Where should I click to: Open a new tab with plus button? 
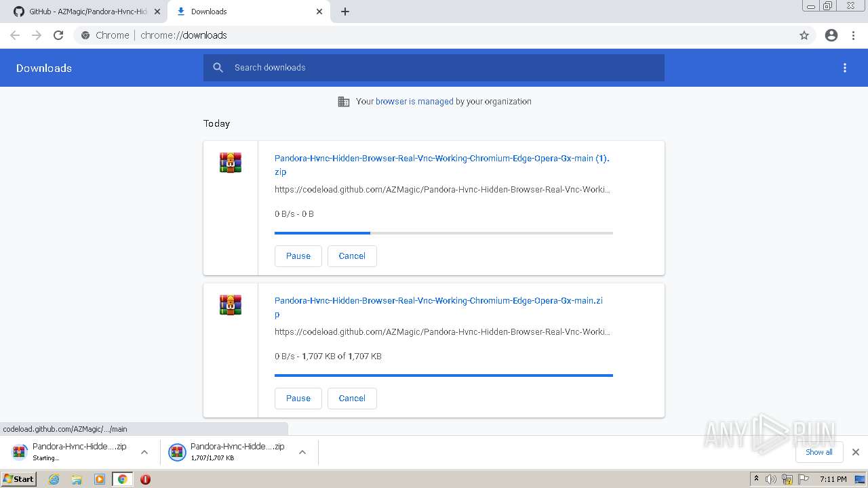pos(345,12)
